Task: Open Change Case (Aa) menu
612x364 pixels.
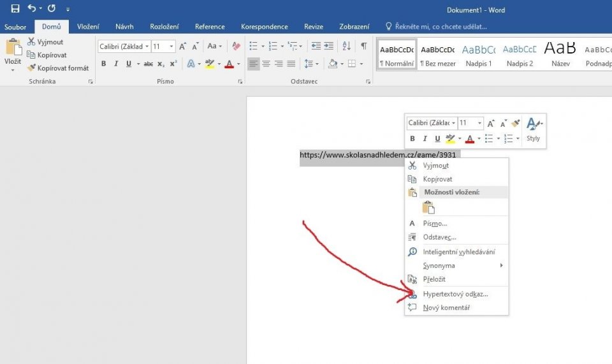Action: point(214,46)
